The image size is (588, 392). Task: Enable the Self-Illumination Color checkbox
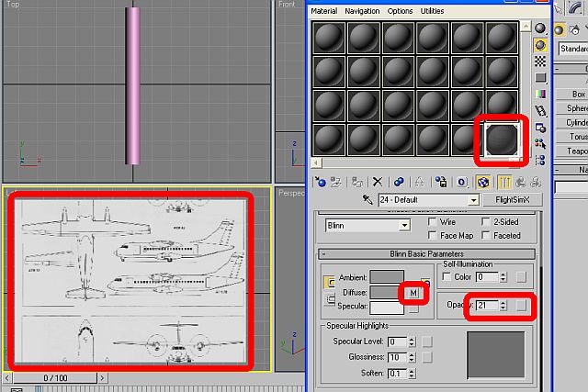click(447, 276)
